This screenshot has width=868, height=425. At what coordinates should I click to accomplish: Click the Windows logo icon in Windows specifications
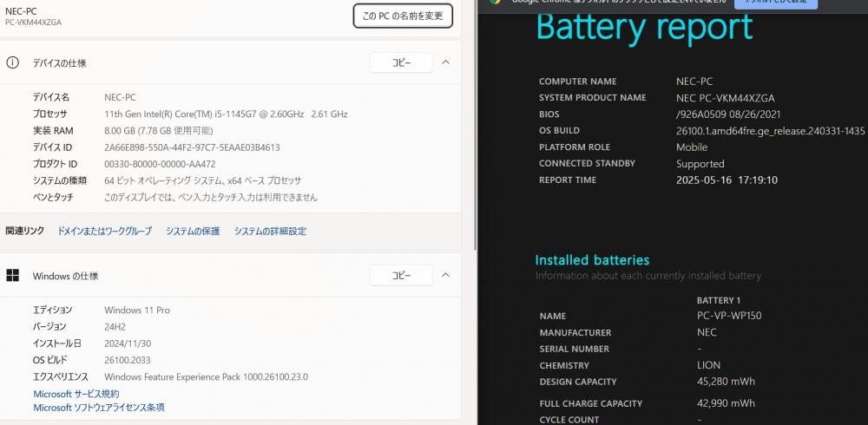tap(12, 275)
